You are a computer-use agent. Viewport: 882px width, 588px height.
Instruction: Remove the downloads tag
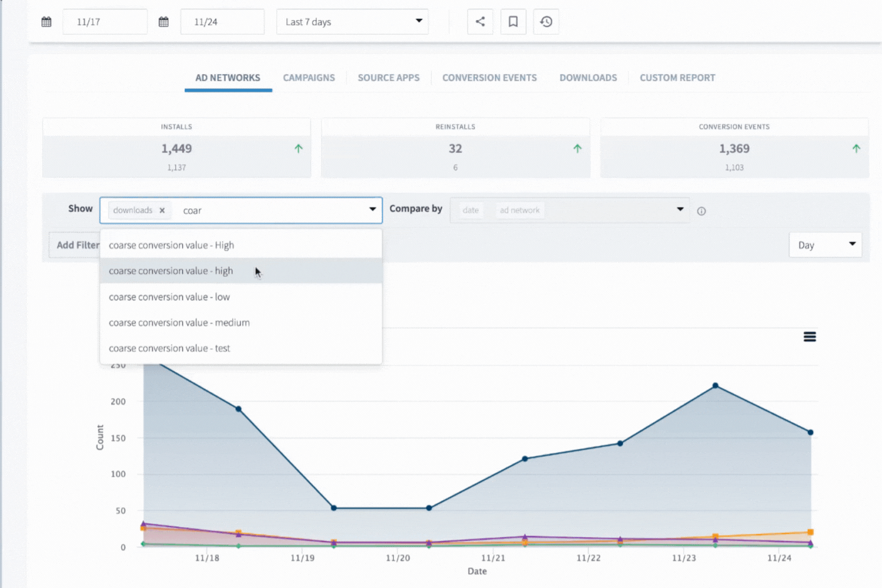[x=162, y=211]
